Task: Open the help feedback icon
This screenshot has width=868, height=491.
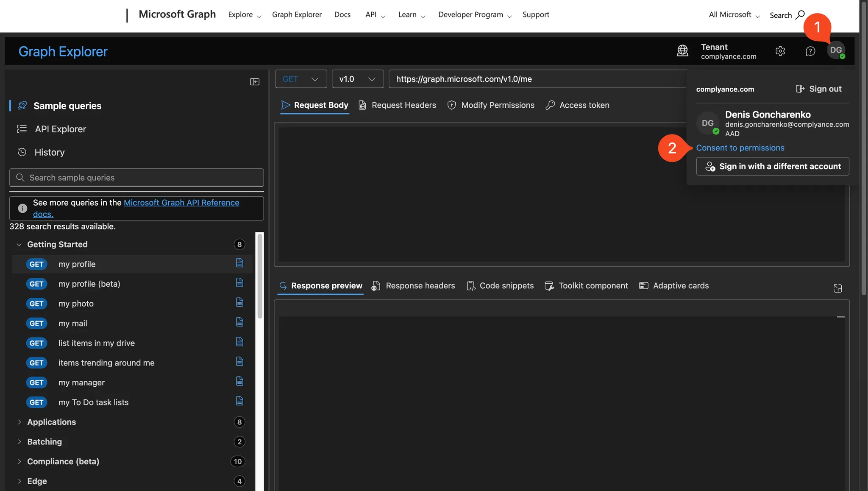Action: click(x=810, y=51)
